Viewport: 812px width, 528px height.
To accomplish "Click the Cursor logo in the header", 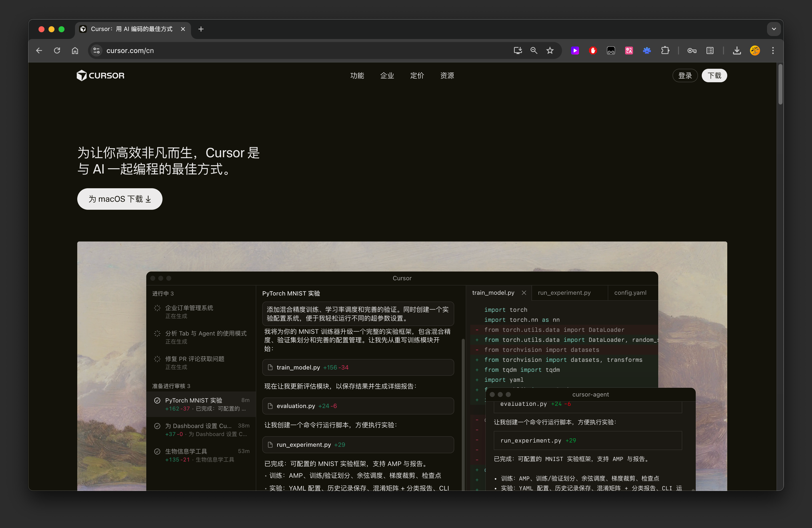I will click(100, 75).
